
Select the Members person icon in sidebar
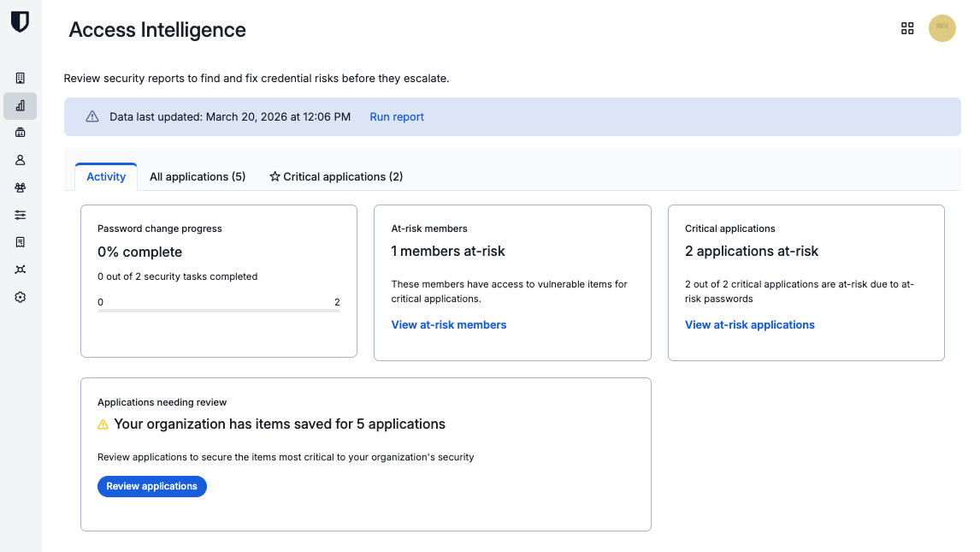[x=20, y=159]
